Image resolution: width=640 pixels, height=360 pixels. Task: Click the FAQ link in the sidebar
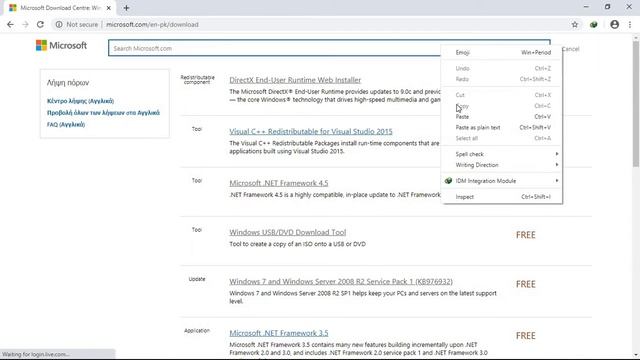pyautogui.click(x=66, y=124)
